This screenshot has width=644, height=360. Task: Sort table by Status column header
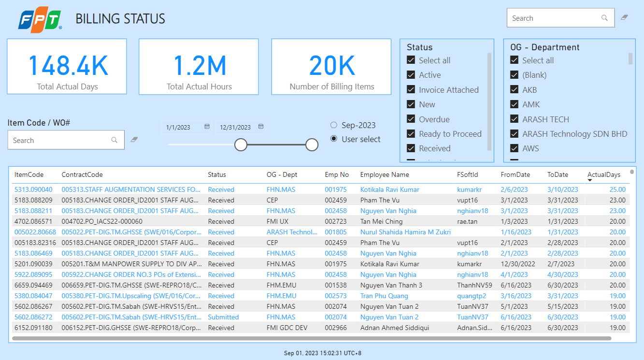click(217, 174)
